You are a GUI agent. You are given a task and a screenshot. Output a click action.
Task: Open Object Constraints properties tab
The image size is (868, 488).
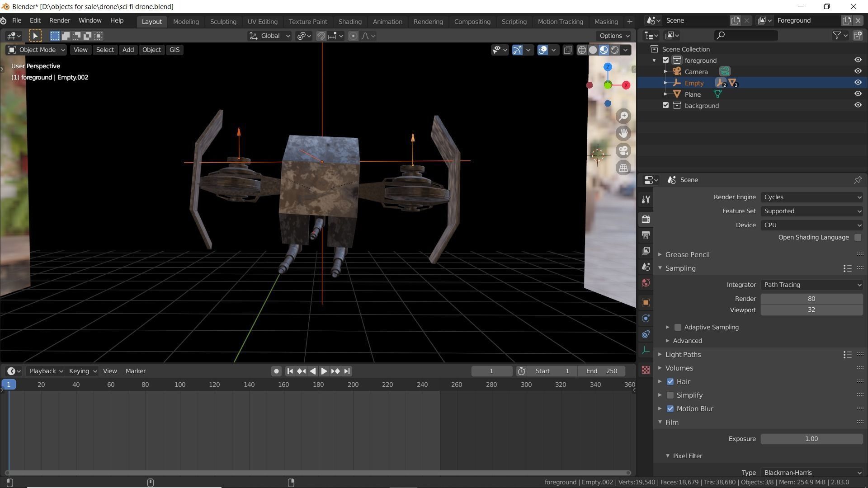pyautogui.click(x=646, y=334)
